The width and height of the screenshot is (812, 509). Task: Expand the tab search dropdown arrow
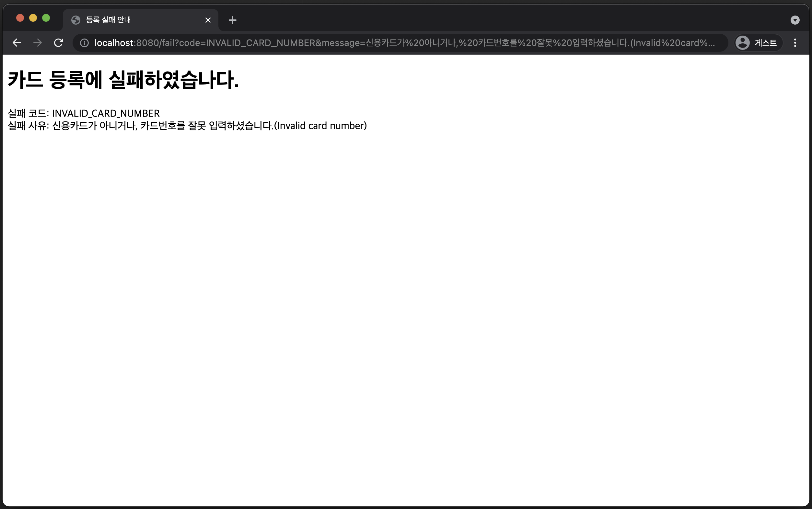795,20
